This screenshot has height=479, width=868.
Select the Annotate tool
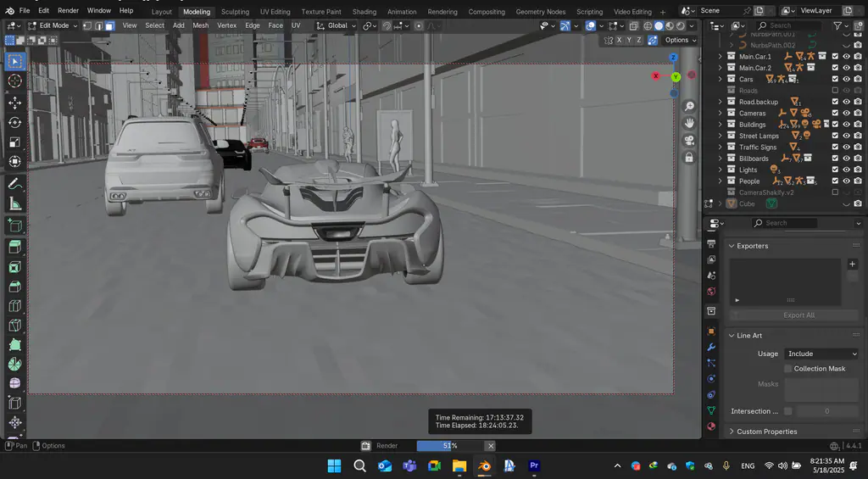[x=15, y=184]
